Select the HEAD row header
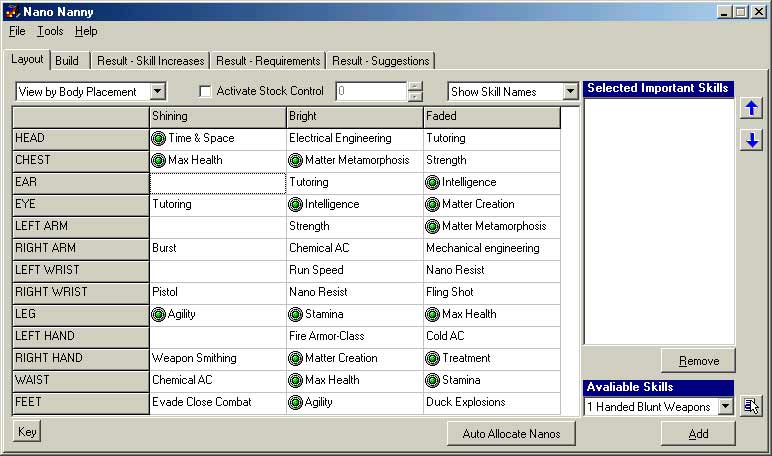 (81, 138)
